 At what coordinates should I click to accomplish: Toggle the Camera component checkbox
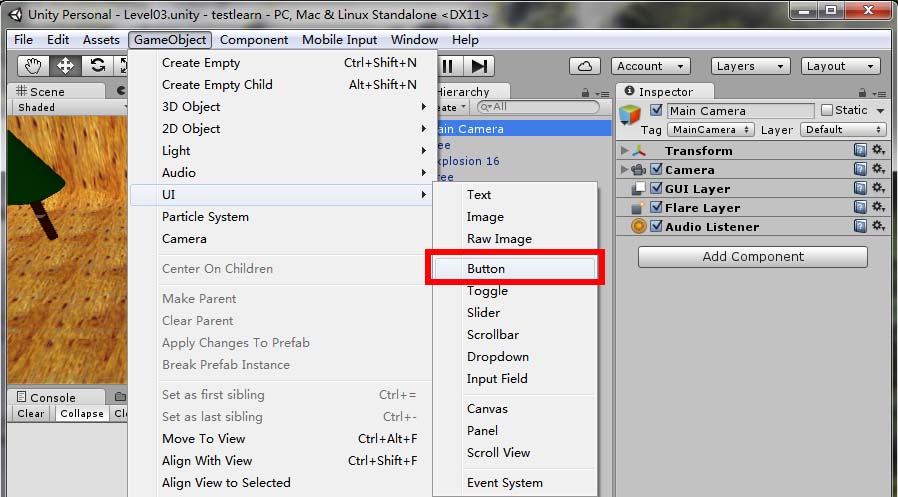click(656, 169)
